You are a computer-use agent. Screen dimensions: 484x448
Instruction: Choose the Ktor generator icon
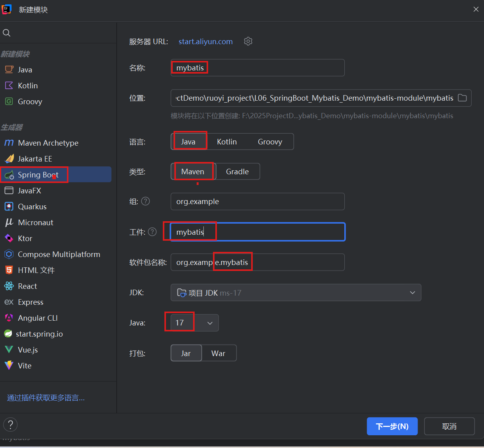9,238
